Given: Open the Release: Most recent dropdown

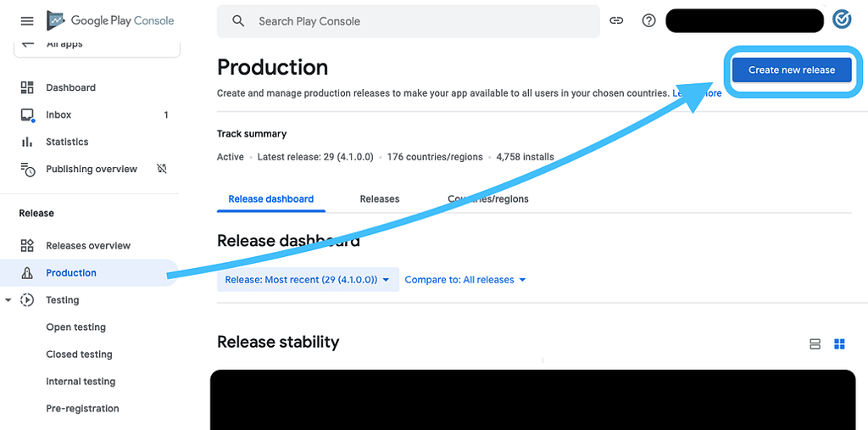Looking at the screenshot, I should (308, 280).
